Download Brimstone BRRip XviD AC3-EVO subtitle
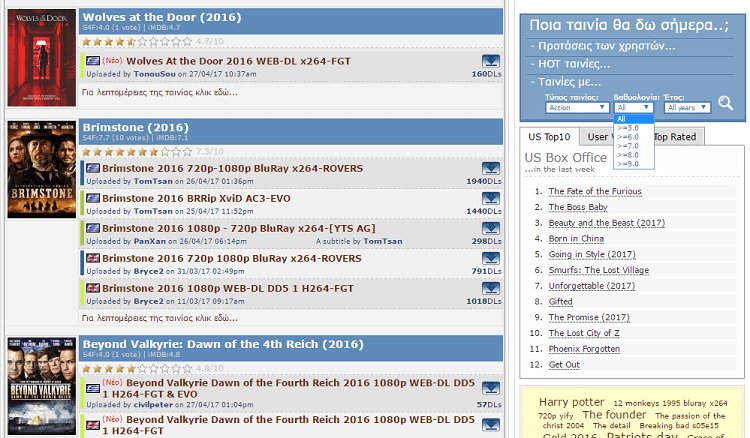 [x=491, y=198]
